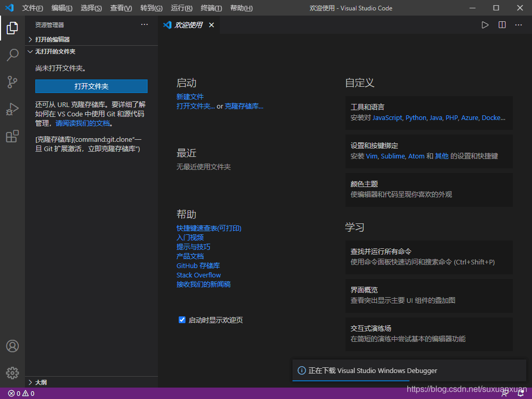Click the 打开文件夹 blue button
Screen dimensions: 532x399
point(91,86)
